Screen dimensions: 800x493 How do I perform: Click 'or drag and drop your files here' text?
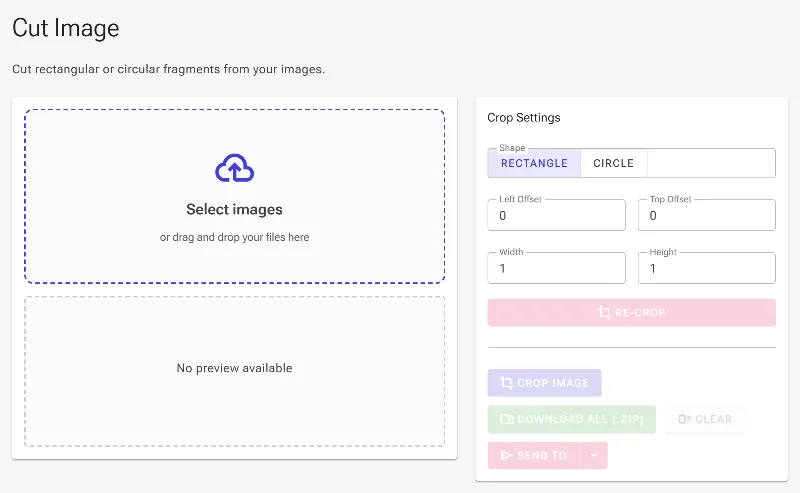click(x=234, y=237)
